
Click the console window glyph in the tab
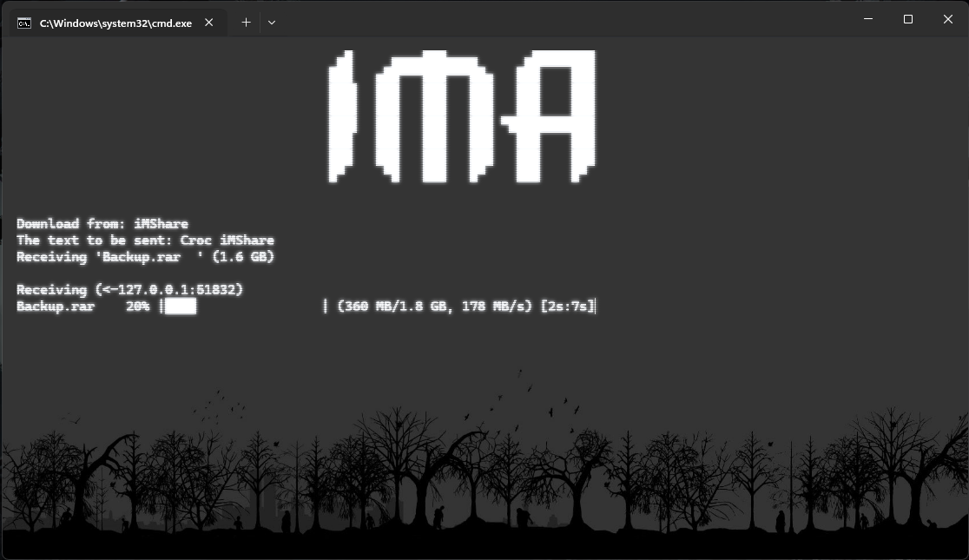[x=24, y=23]
